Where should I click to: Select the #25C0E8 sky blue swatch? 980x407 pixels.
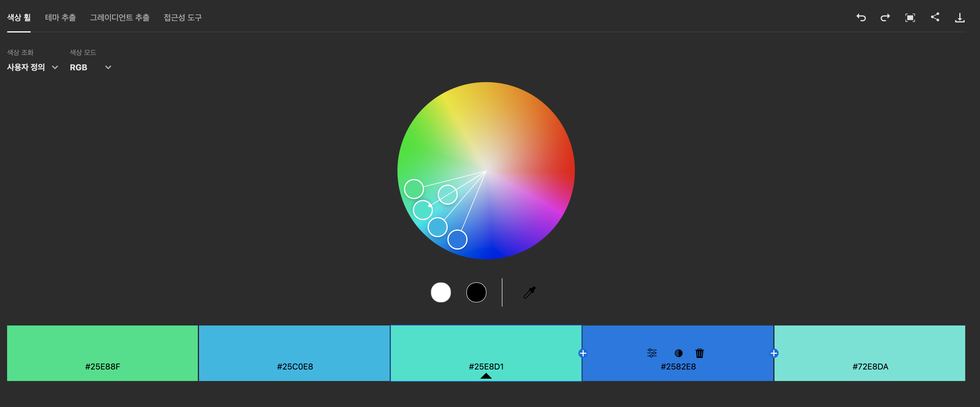click(295, 353)
